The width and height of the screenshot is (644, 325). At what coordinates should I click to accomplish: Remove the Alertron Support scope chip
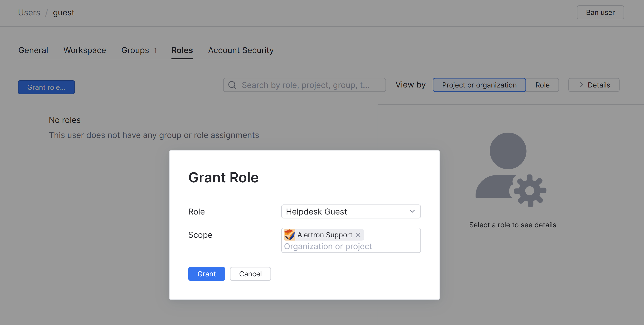pos(358,235)
